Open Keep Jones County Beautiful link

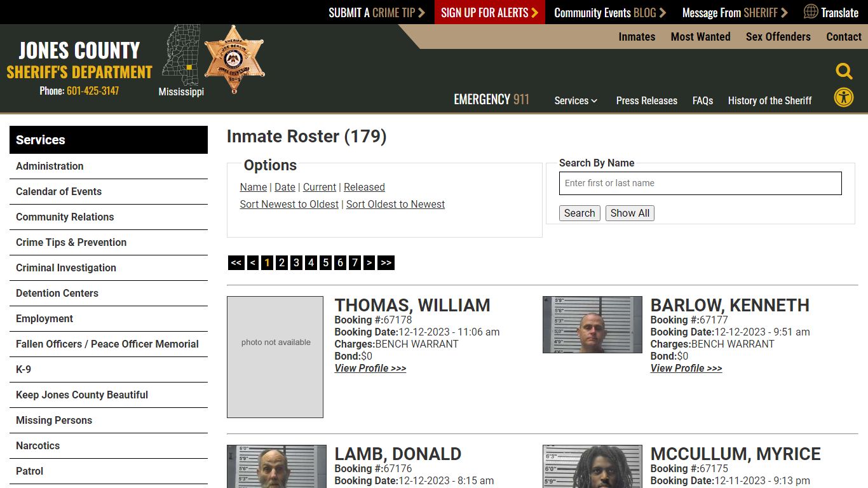(109, 395)
